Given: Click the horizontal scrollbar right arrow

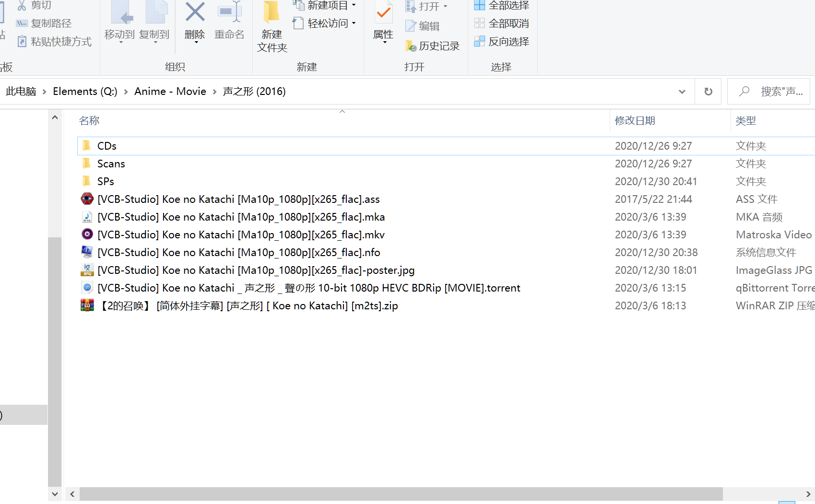Looking at the screenshot, I should pos(808,494).
